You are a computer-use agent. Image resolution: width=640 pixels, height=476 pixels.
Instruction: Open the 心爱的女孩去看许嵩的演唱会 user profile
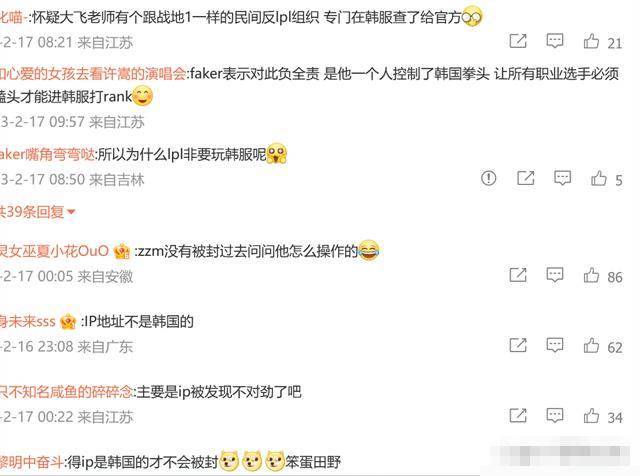coord(93,74)
